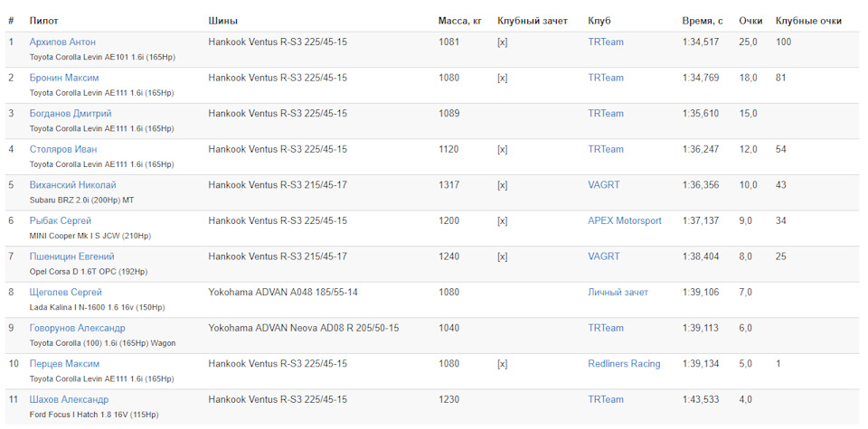Open Шахов Александр pilot link
868x429 pixels.
(x=70, y=400)
